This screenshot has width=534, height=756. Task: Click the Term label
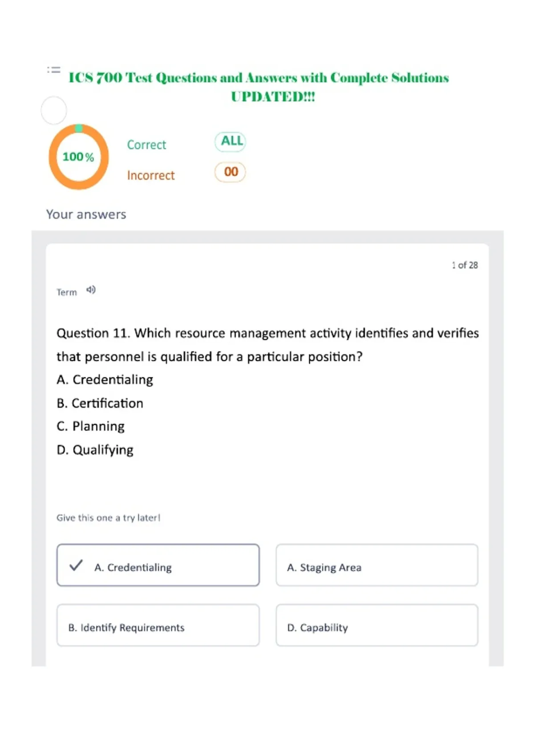click(x=67, y=292)
